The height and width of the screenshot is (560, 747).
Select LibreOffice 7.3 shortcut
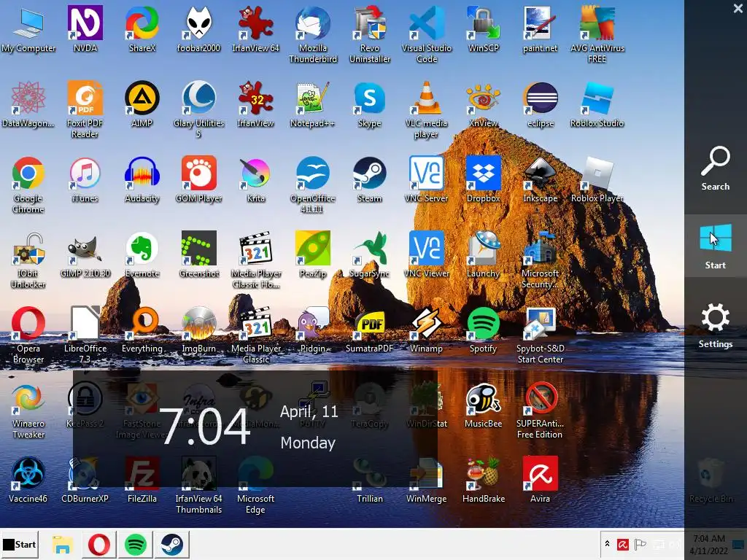[x=85, y=335]
